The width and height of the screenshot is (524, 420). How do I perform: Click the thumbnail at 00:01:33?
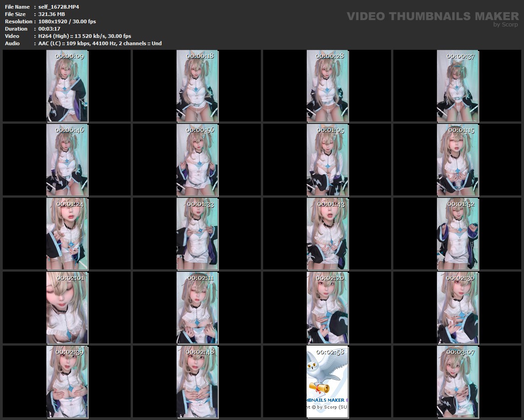pyautogui.click(x=197, y=234)
